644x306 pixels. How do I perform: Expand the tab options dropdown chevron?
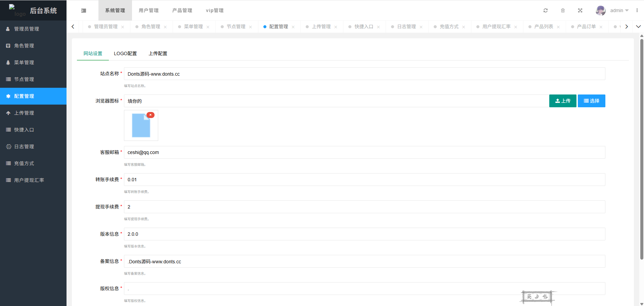coord(638,27)
